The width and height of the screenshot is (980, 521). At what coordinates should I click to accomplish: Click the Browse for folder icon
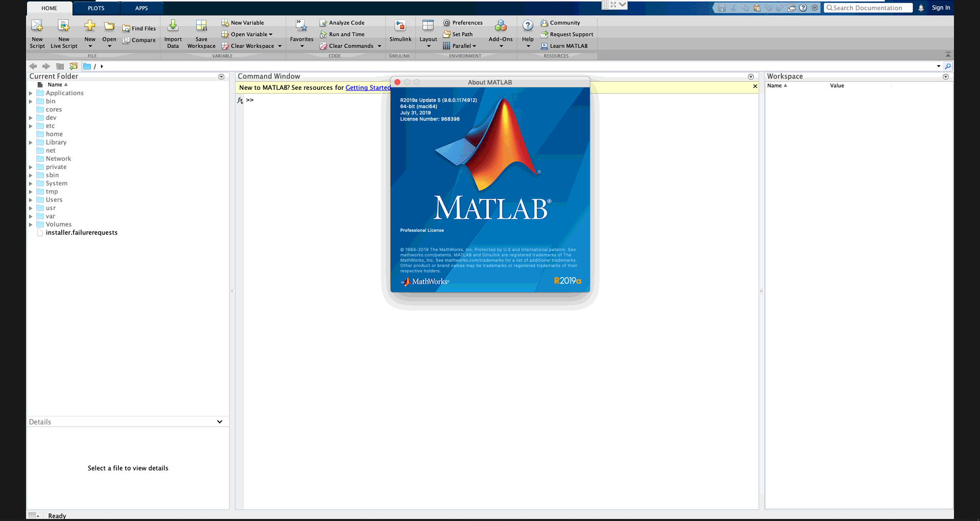click(74, 66)
